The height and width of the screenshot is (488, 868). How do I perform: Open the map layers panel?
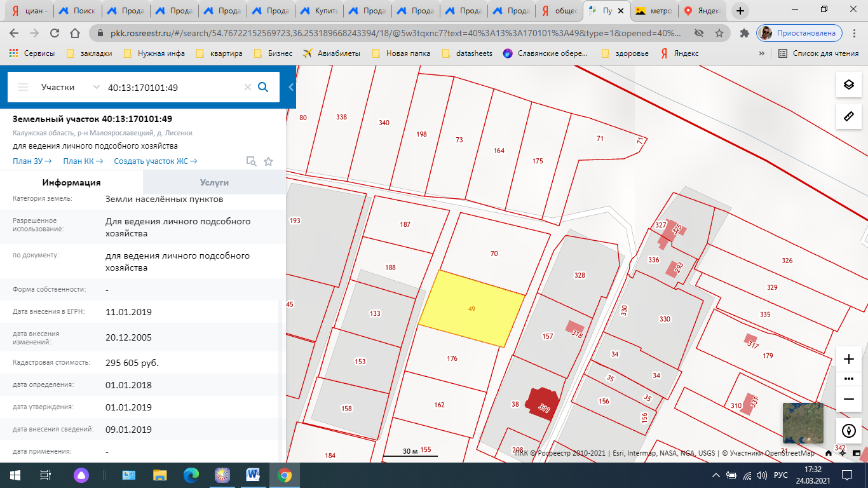pos(848,85)
